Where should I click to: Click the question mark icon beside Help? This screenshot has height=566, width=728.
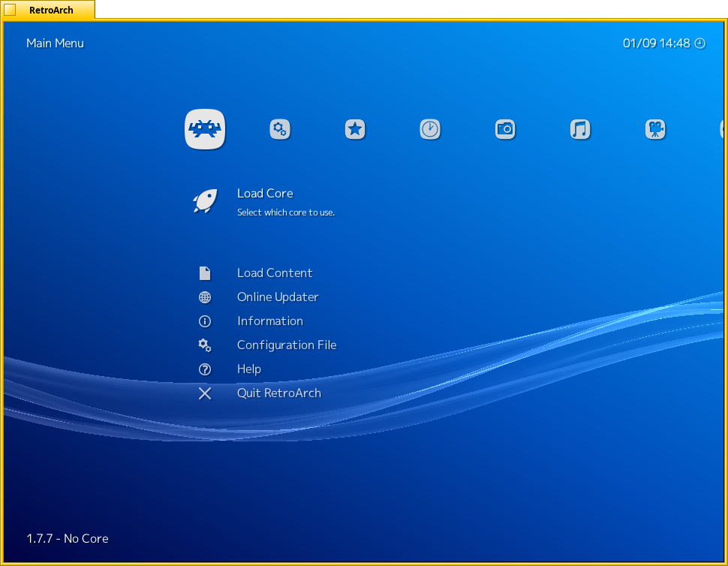coord(205,369)
